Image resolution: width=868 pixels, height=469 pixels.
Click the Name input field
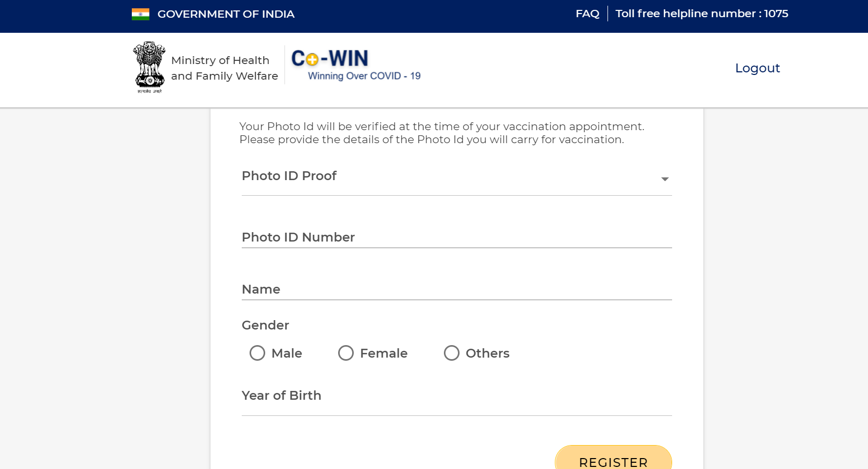457,289
